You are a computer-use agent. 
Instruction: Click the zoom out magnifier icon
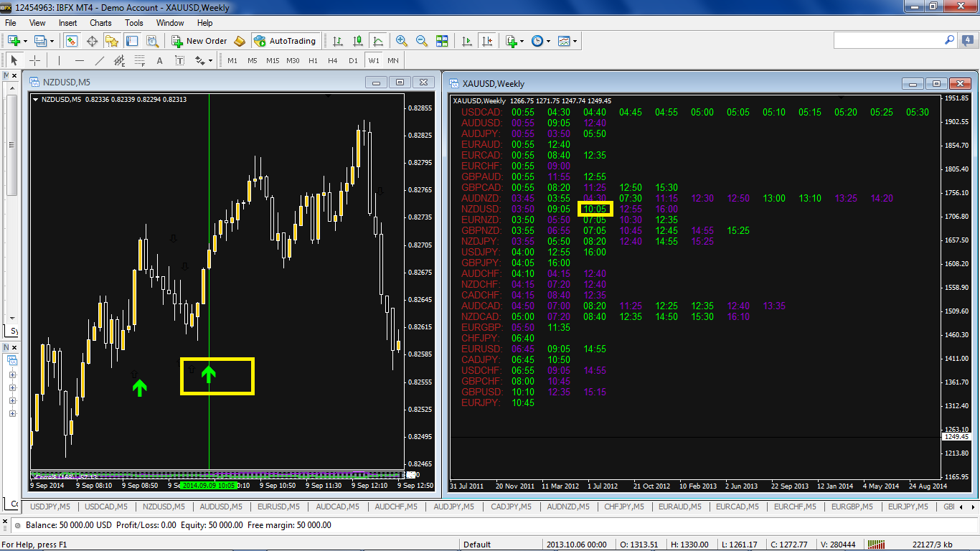421,42
